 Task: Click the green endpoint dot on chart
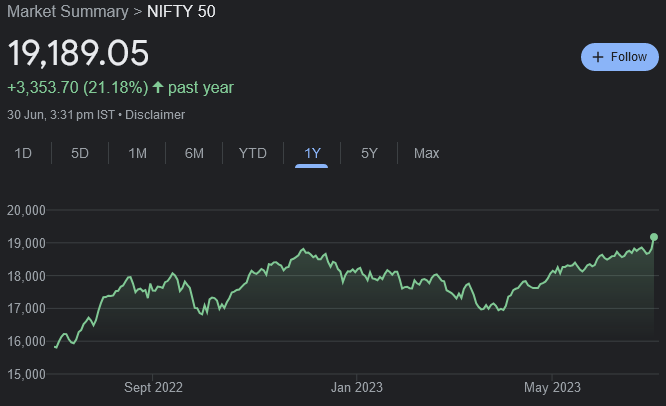pos(654,237)
